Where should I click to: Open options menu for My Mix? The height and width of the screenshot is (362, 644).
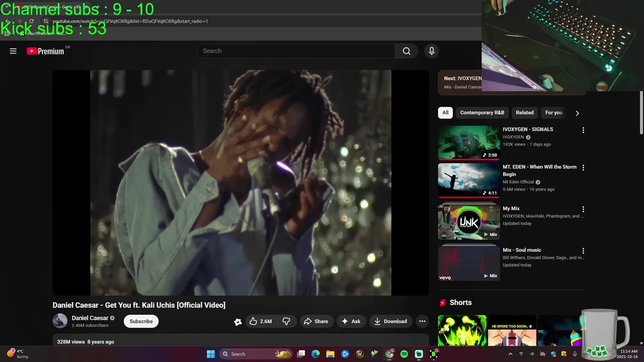coord(583,209)
